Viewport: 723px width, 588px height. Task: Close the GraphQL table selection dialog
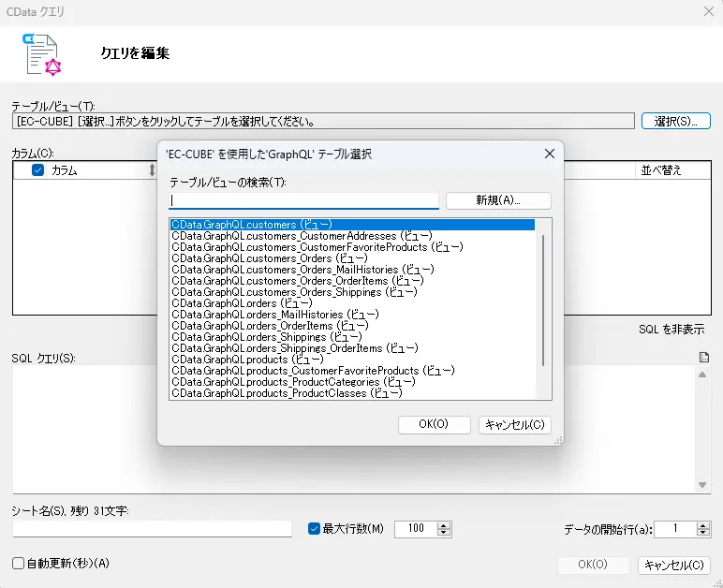[549, 154]
